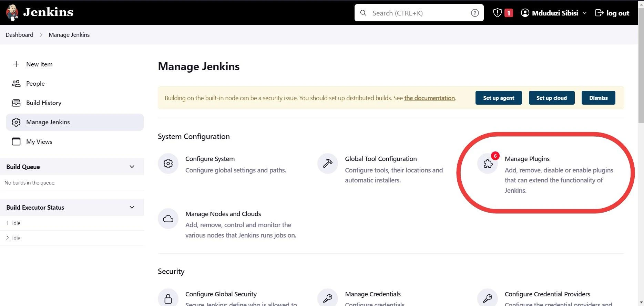
Task: Dismiss the built-in node warning
Action: 599,98
